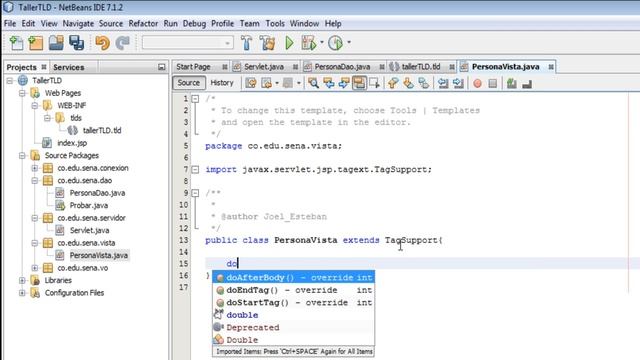
Task: Click the New File toolbar icon
Action: [16, 42]
